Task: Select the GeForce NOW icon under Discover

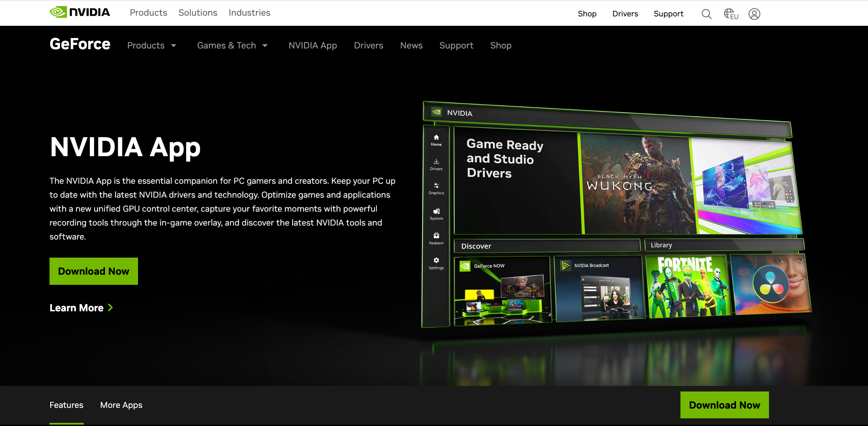Action: [x=465, y=265]
